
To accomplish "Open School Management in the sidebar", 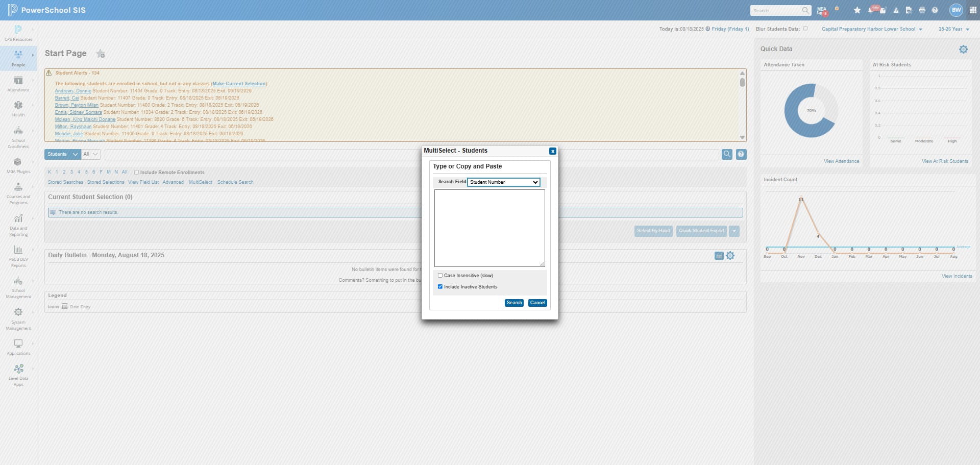I will pos(18,287).
